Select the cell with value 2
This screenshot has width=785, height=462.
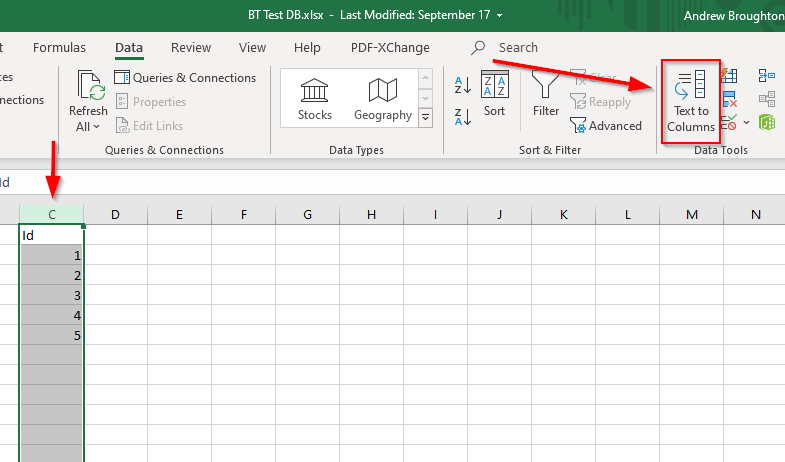tap(52, 275)
